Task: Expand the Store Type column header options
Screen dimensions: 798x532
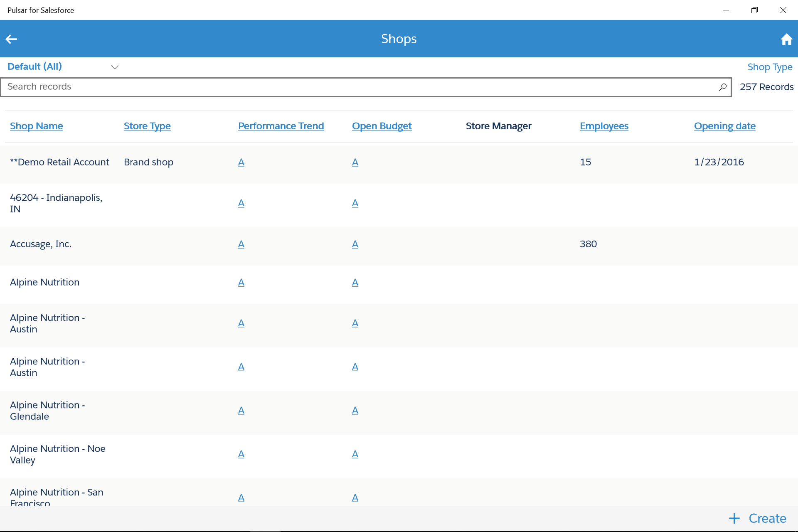Action: tap(147, 126)
